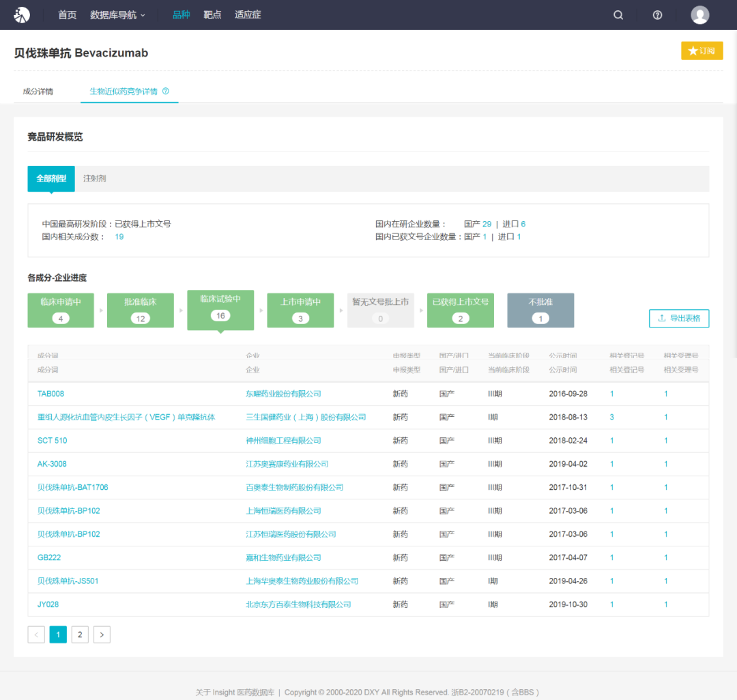Filter by 批准临床 stage

pos(141,310)
